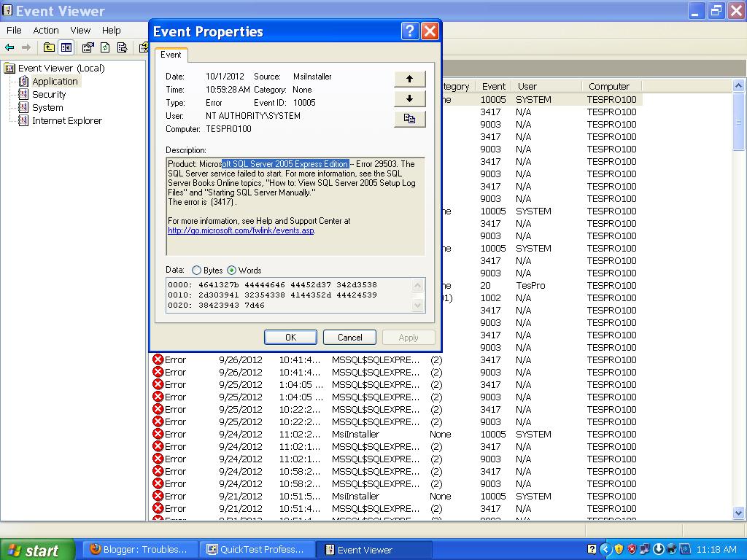Click the Data box scroll up arrow
This screenshot has width=747, height=560.
417,285
